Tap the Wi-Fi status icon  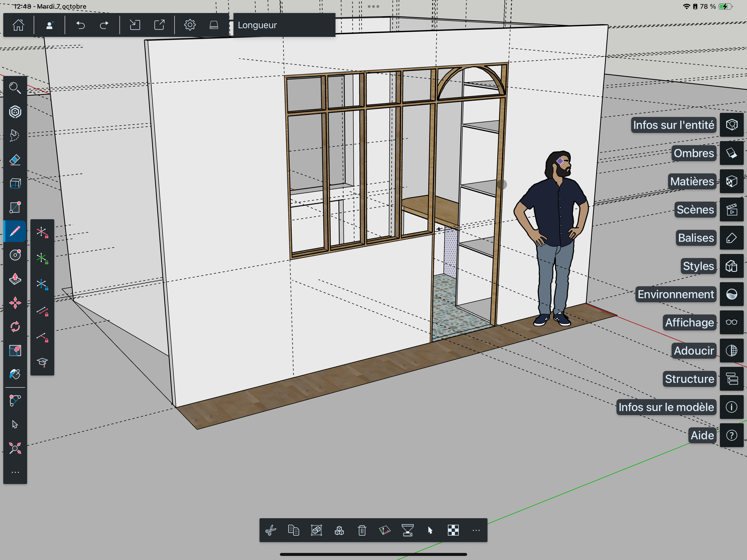pos(686,7)
